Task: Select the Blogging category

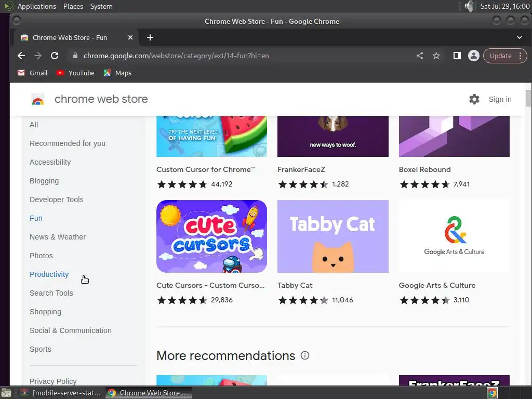Action: [x=44, y=181]
